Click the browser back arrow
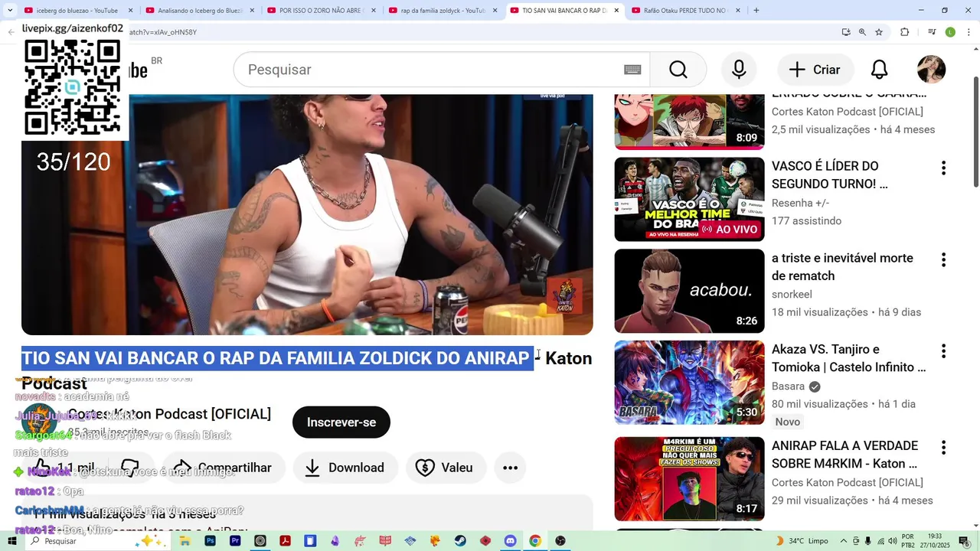Viewport: 980px width, 551px height. point(11,32)
